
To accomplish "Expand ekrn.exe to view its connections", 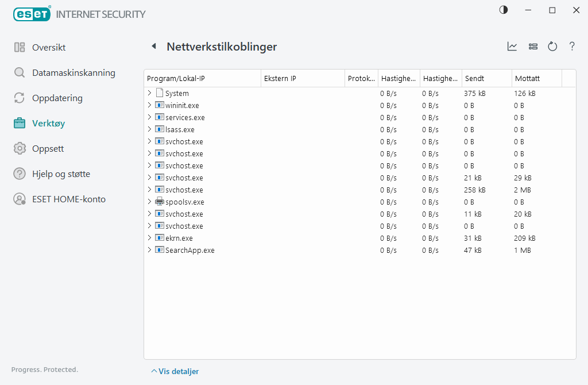I will tap(150, 238).
